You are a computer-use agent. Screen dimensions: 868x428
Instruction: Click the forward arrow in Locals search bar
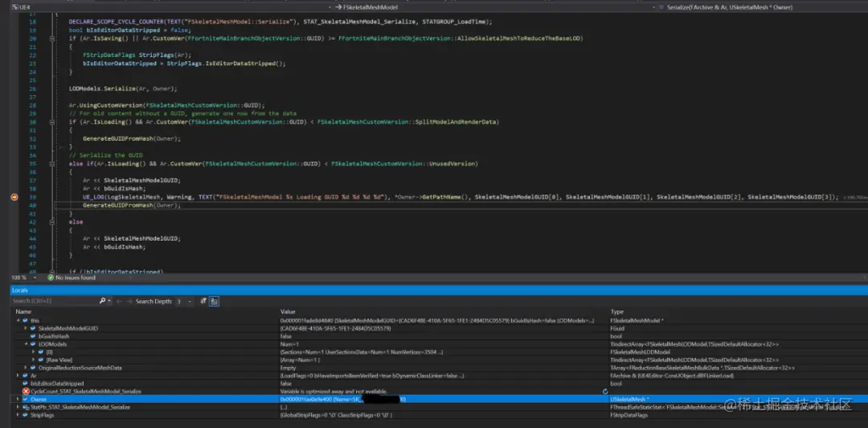[129, 301]
